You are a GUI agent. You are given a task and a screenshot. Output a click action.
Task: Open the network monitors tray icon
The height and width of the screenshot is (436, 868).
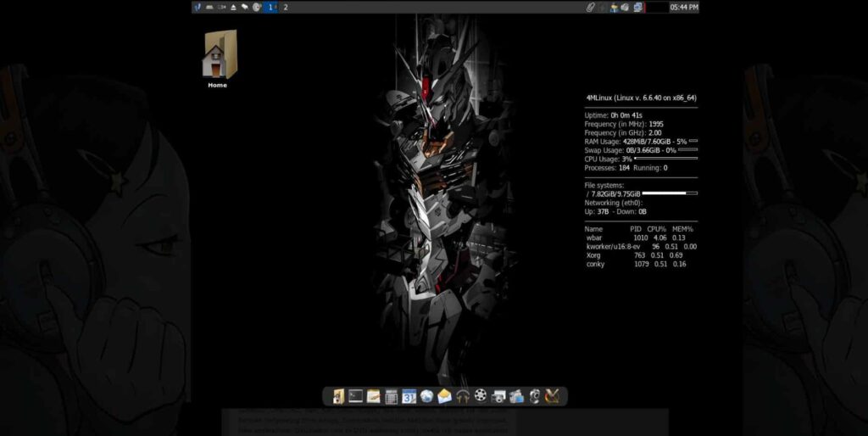[637, 7]
